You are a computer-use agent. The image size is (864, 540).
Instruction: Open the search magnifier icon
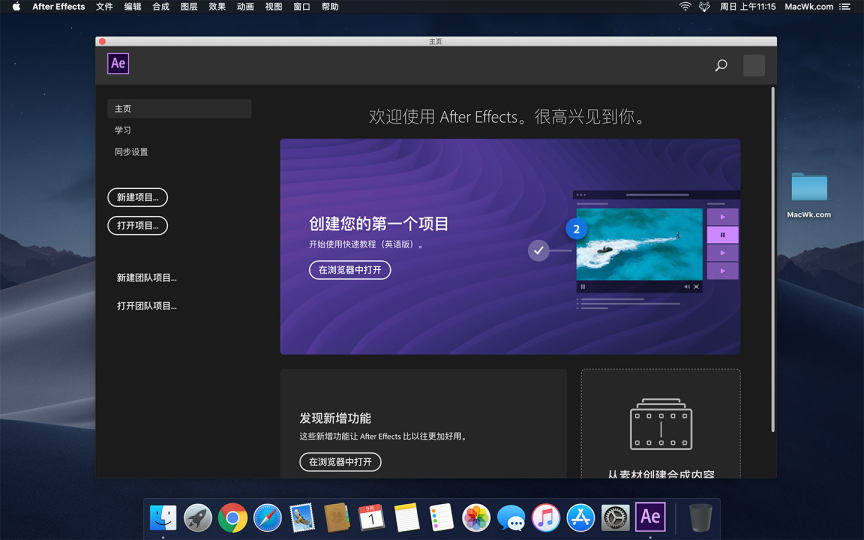(721, 66)
